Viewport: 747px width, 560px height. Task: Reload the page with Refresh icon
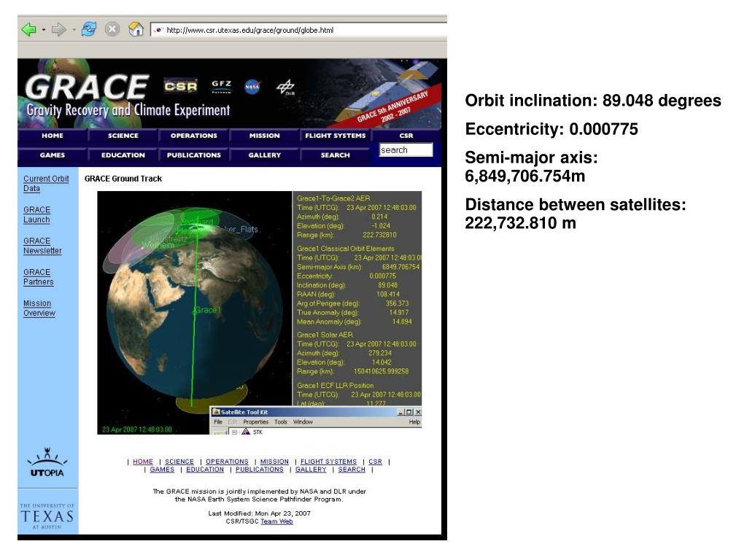(88, 29)
